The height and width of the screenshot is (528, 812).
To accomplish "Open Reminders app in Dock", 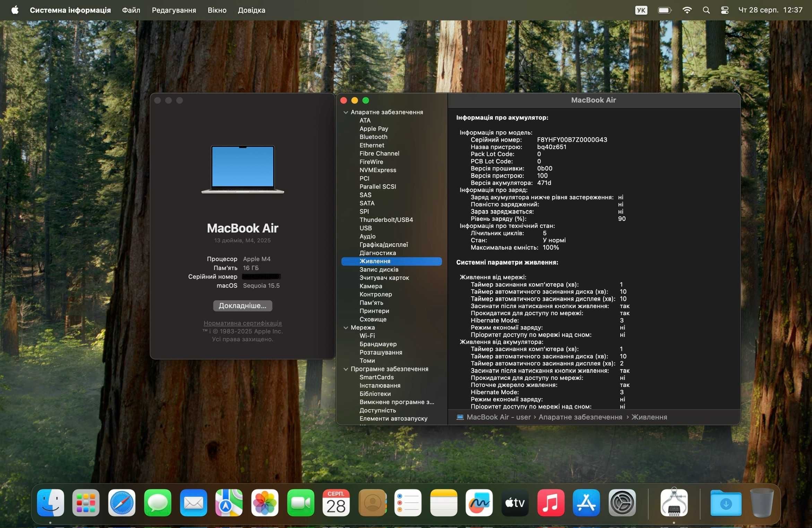I will pos(408,502).
